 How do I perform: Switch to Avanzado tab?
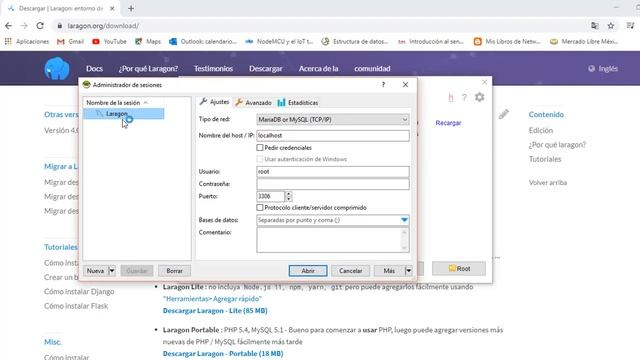[x=253, y=102]
